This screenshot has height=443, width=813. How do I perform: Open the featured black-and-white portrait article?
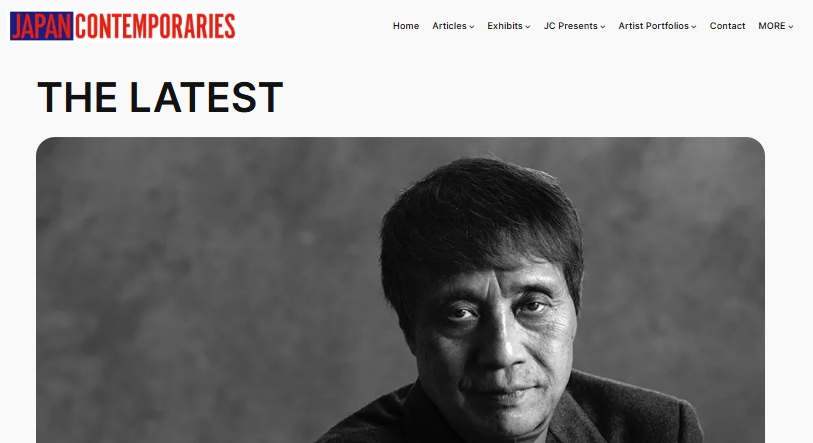point(400,290)
